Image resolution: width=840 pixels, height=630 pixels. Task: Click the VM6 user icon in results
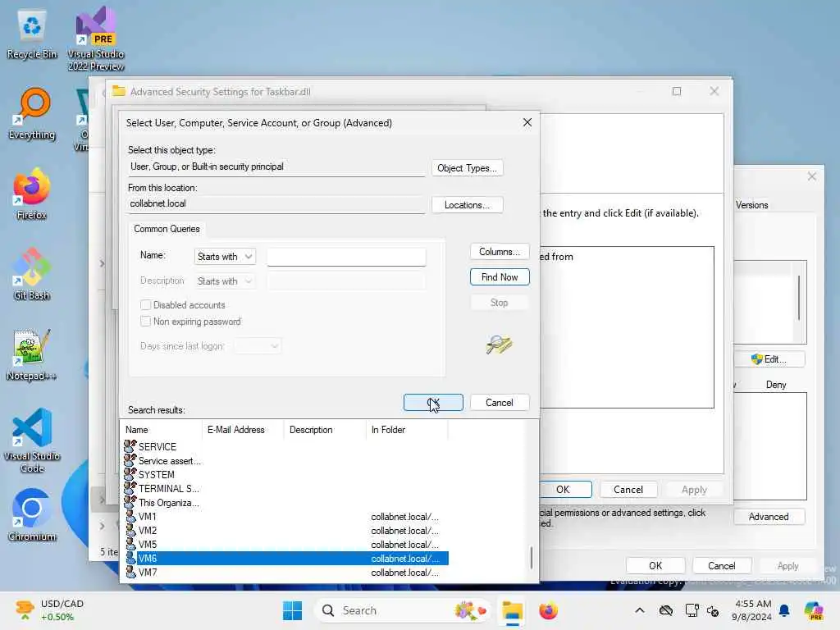(130, 558)
